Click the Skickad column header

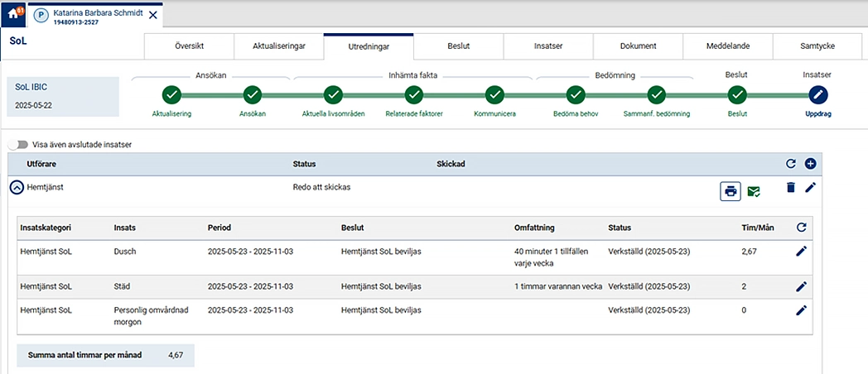click(x=451, y=165)
